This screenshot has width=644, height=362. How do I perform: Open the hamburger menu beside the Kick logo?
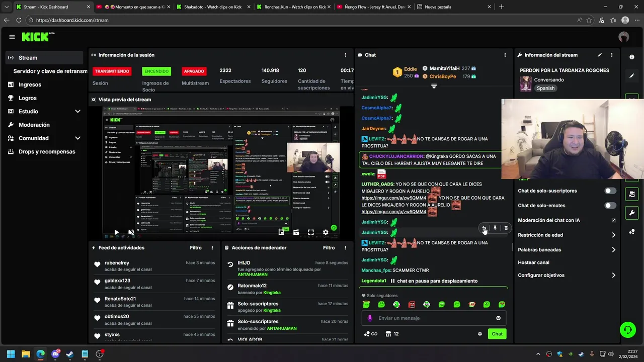click(12, 37)
